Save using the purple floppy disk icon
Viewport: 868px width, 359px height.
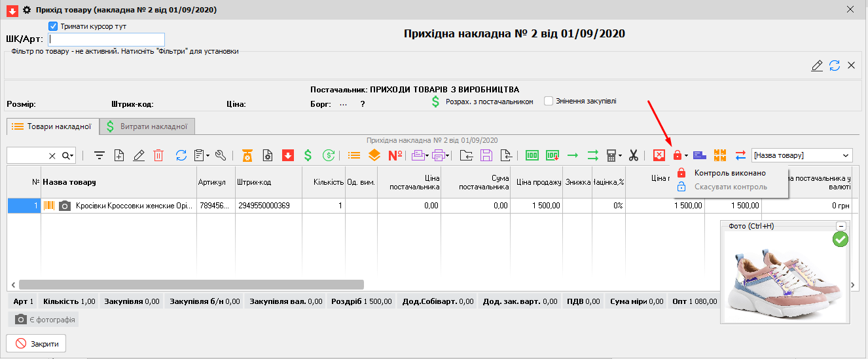point(486,155)
